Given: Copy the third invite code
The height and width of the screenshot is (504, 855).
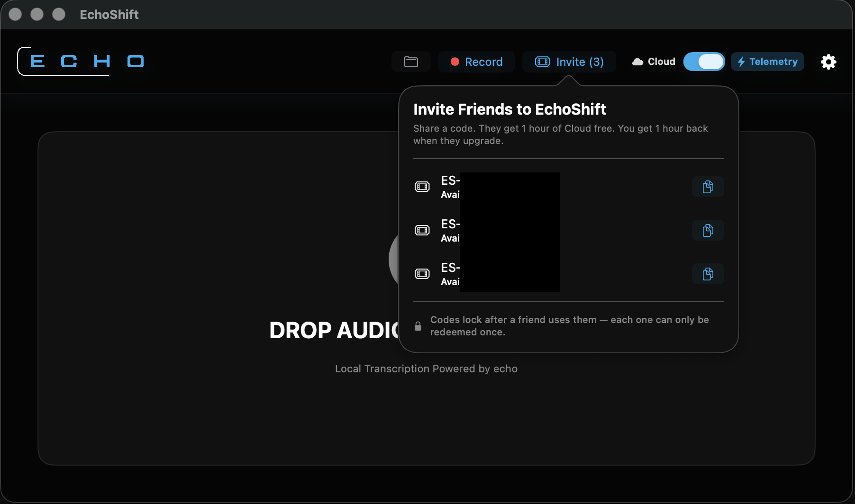Looking at the screenshot, I should pos(708,274).
